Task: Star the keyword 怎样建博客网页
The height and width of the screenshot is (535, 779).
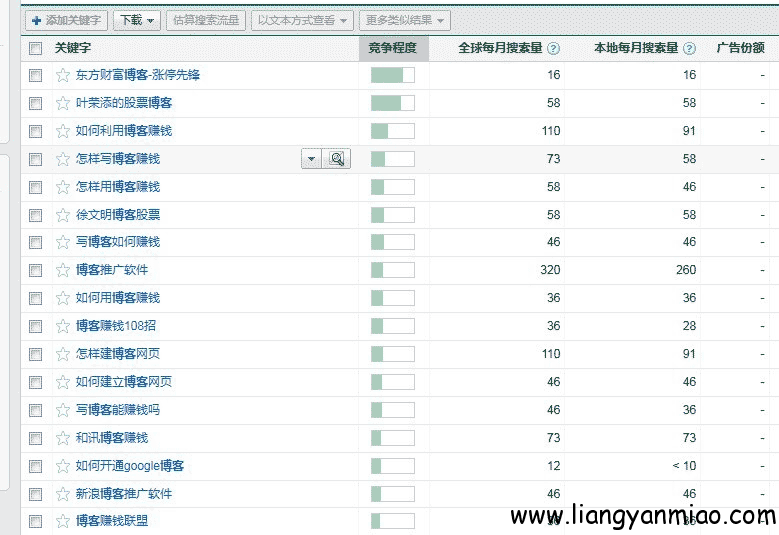Action: coord(63,354)
